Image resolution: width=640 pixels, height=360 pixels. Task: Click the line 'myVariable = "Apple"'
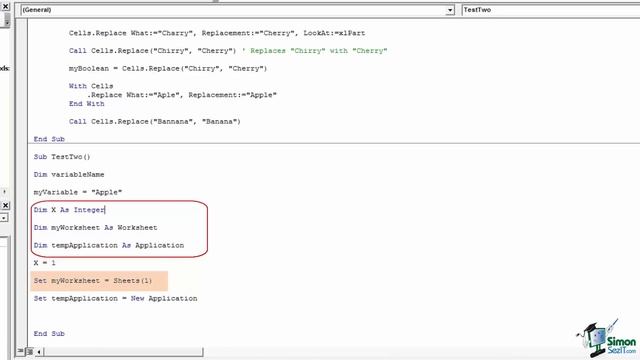click(x=78, y=192)
